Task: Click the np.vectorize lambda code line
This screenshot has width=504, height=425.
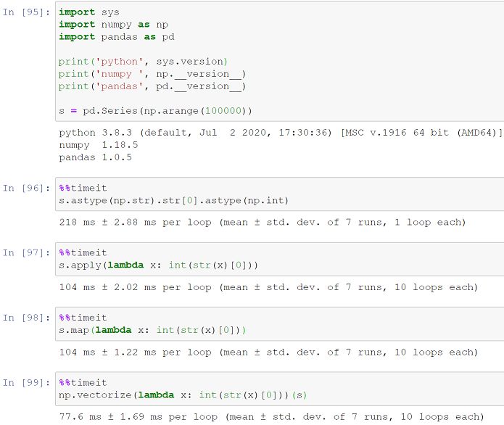Action: tap(183, 395)
